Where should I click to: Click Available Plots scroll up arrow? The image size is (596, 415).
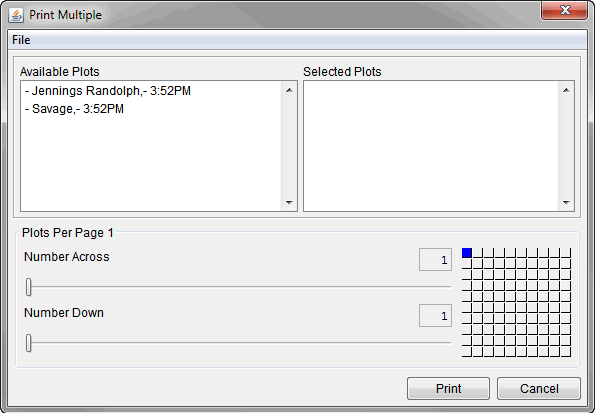(x=289, y=90)
